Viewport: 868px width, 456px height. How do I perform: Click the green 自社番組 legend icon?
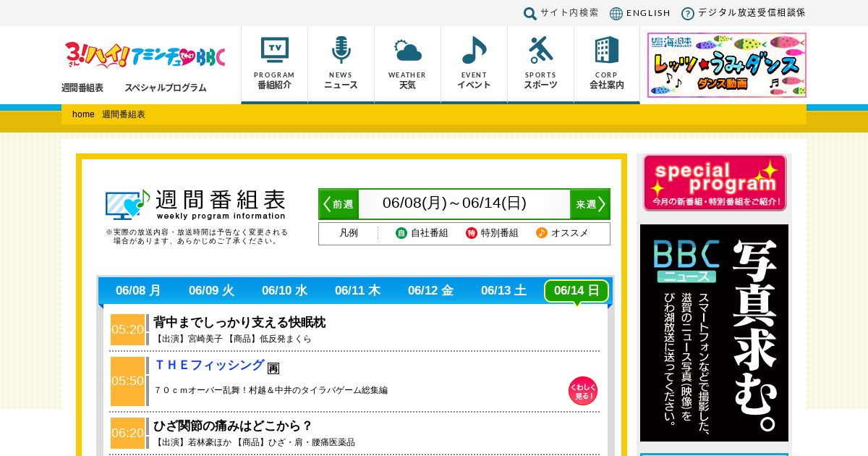(x=401, y=233)
